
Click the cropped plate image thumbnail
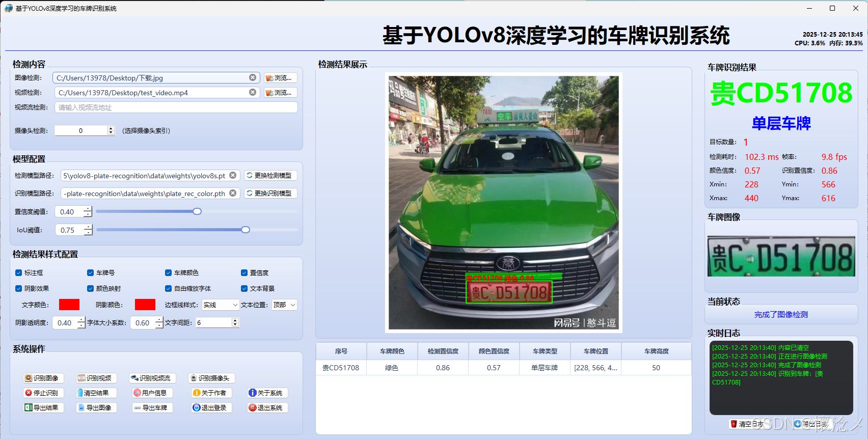coord(781,257)
